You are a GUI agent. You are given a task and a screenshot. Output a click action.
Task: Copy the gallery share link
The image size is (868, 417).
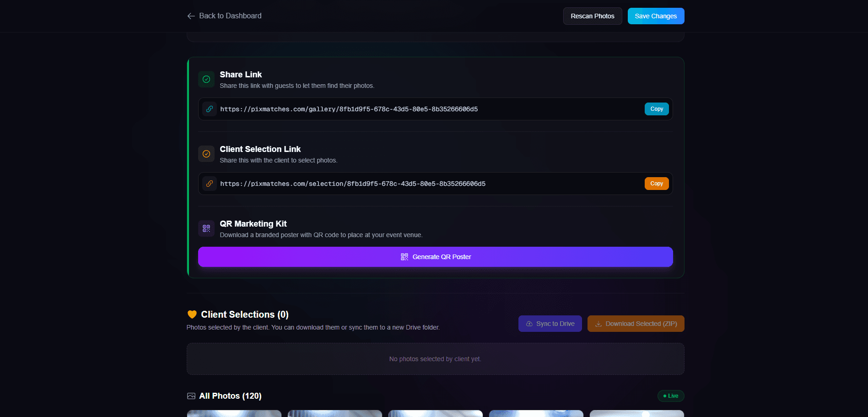656,109
